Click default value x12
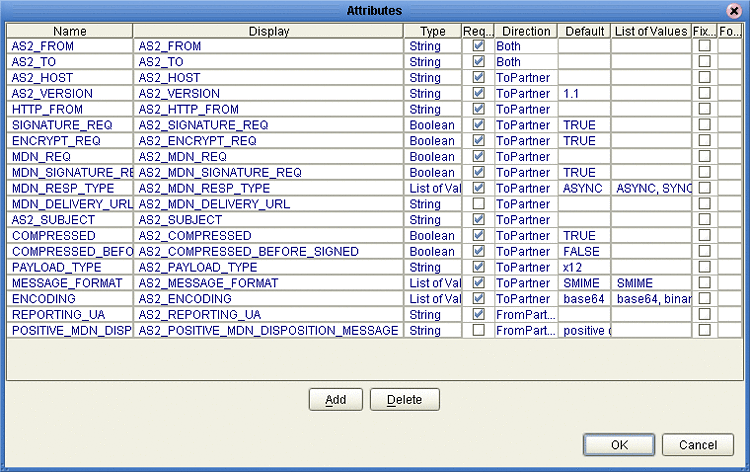This screenshot has height=472, width=750. click(x=585, y=267)
